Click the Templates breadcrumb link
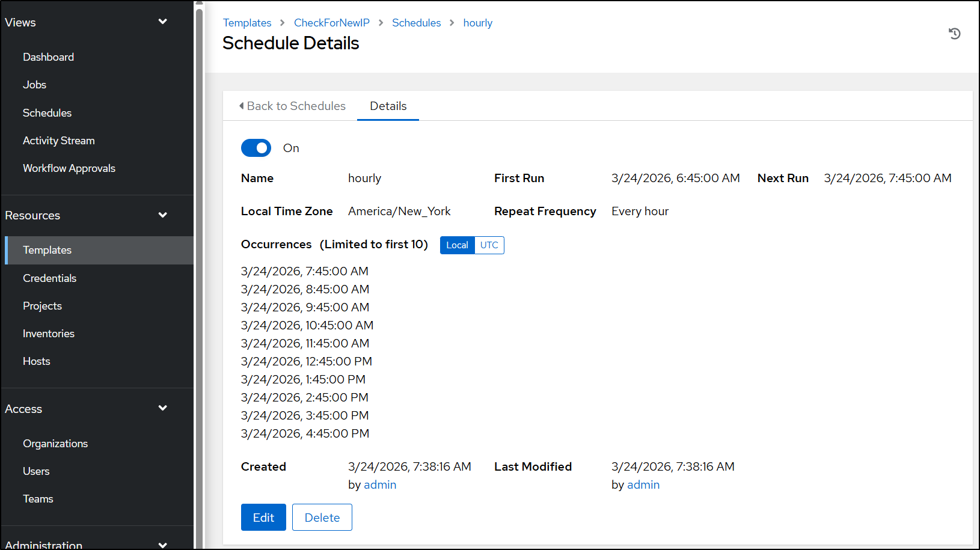The image size is (980, 550). [x=247, y=23]
